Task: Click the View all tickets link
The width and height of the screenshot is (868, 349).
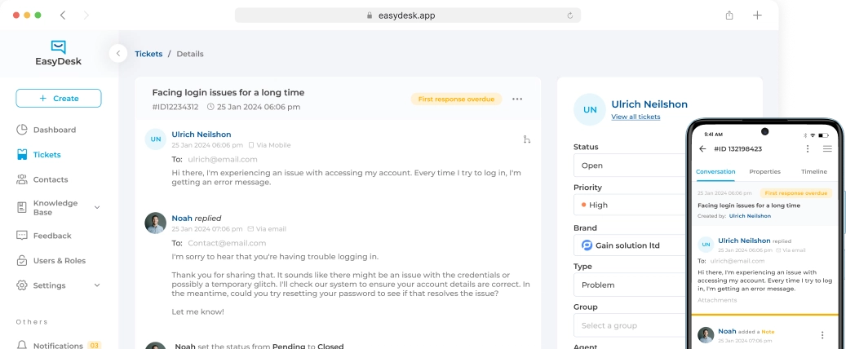Action: pyautogui.click(x=635, y=117)
